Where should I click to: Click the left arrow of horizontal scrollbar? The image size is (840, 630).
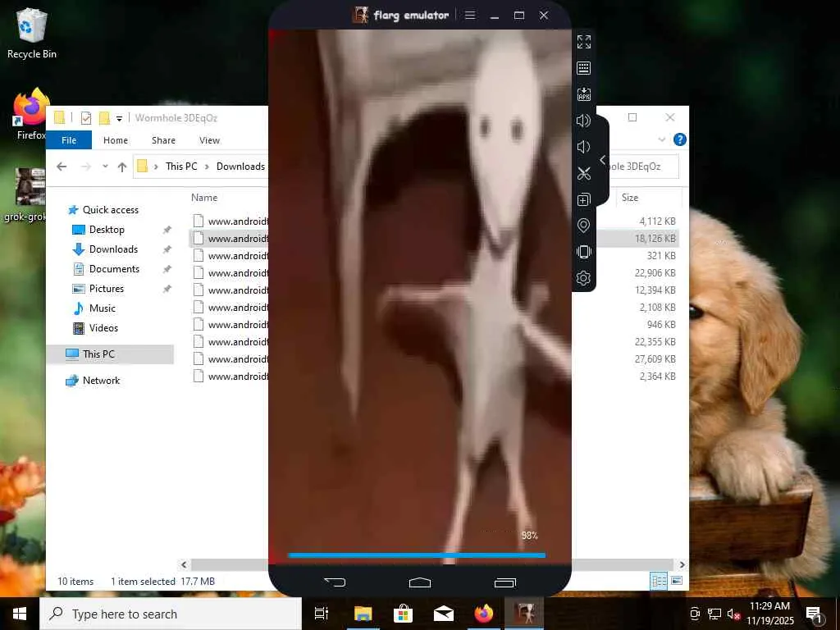click(185, 564)
